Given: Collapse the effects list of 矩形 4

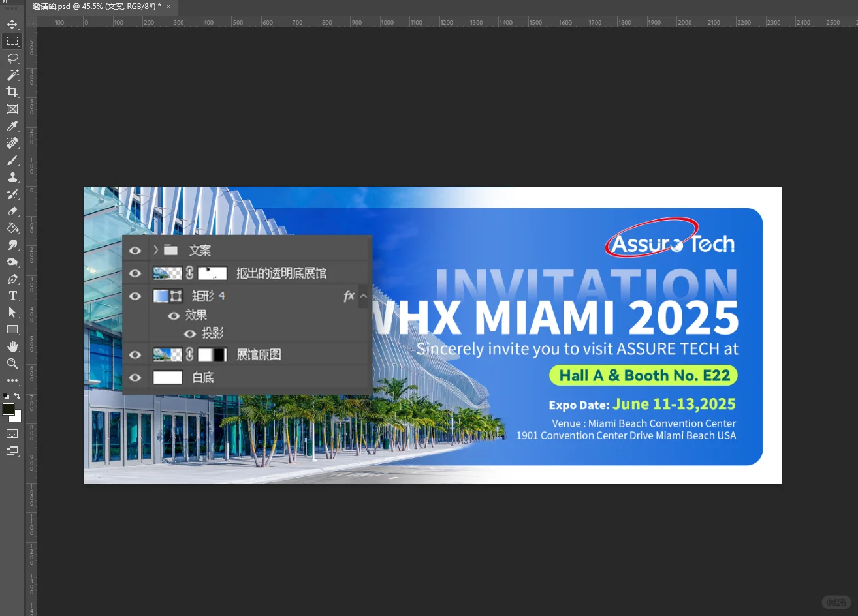Looking at the screenshot, I should [x=364, y=296].
